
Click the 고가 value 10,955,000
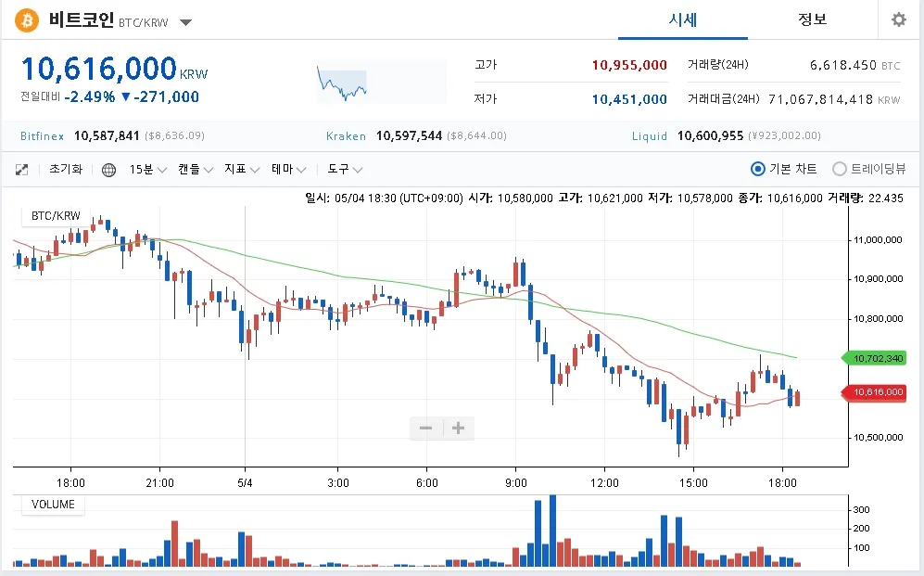coord(629,65)
